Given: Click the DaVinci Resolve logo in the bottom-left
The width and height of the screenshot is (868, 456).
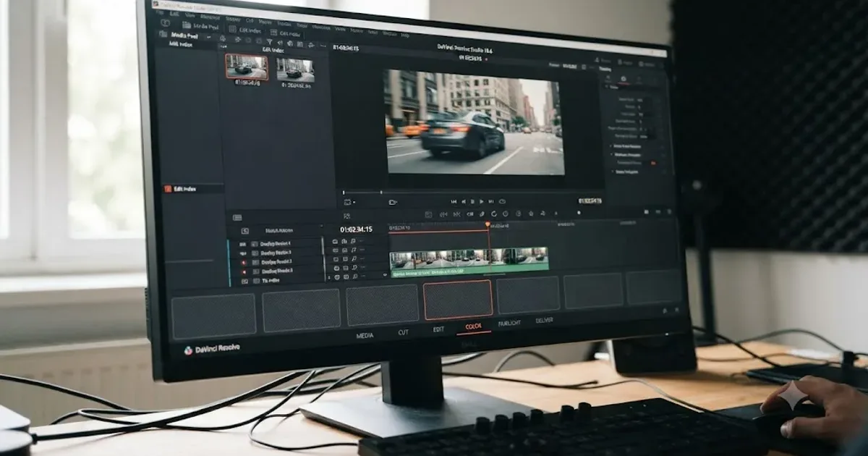Looking at the screenshot, I should pos(211,349).
